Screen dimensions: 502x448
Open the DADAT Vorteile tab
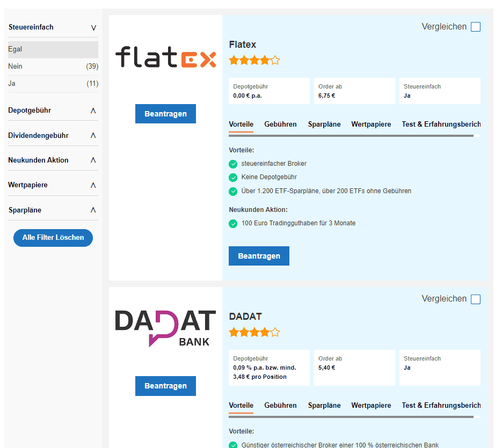241,406
